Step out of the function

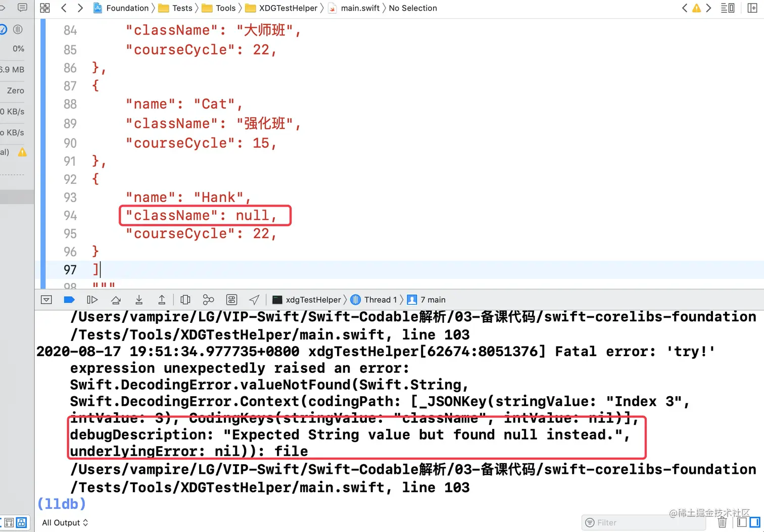pyautogui.click(x=162, y=300)
